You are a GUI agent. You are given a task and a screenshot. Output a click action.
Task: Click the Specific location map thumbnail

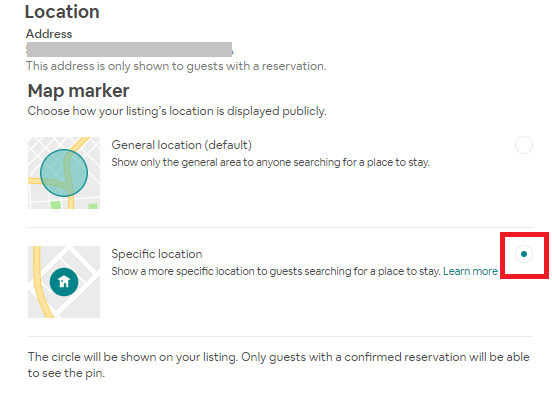64,282
